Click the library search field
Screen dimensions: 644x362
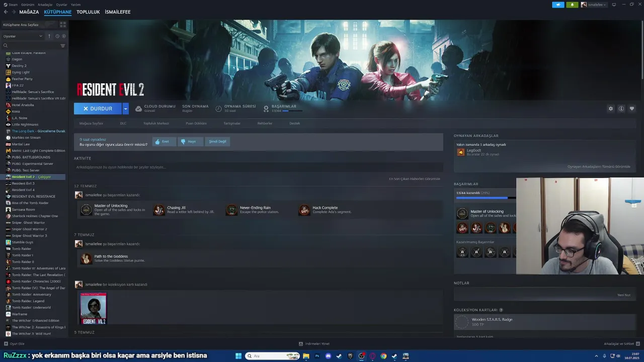coord(30,46)
